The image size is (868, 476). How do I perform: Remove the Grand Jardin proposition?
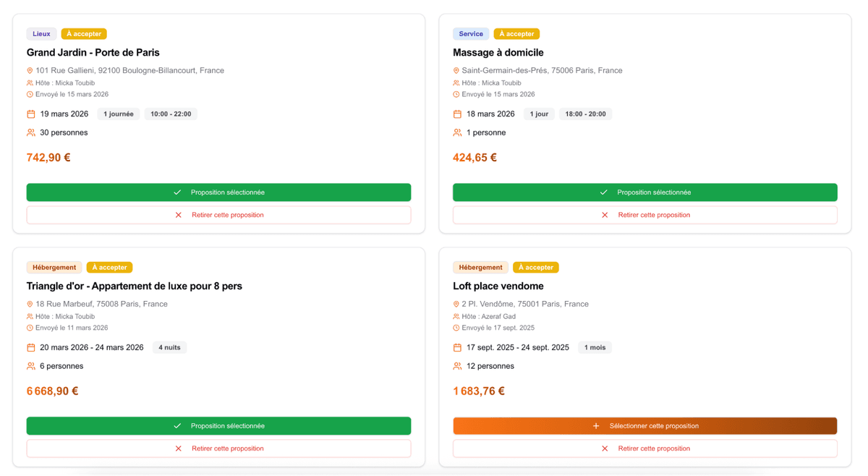pos(218,215)
